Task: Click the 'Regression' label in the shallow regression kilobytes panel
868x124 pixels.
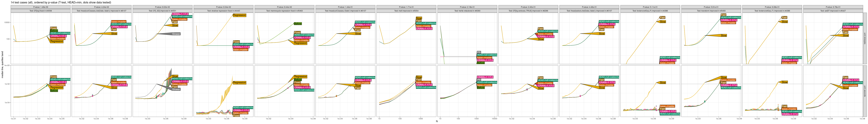Action: tap(239, 15)
